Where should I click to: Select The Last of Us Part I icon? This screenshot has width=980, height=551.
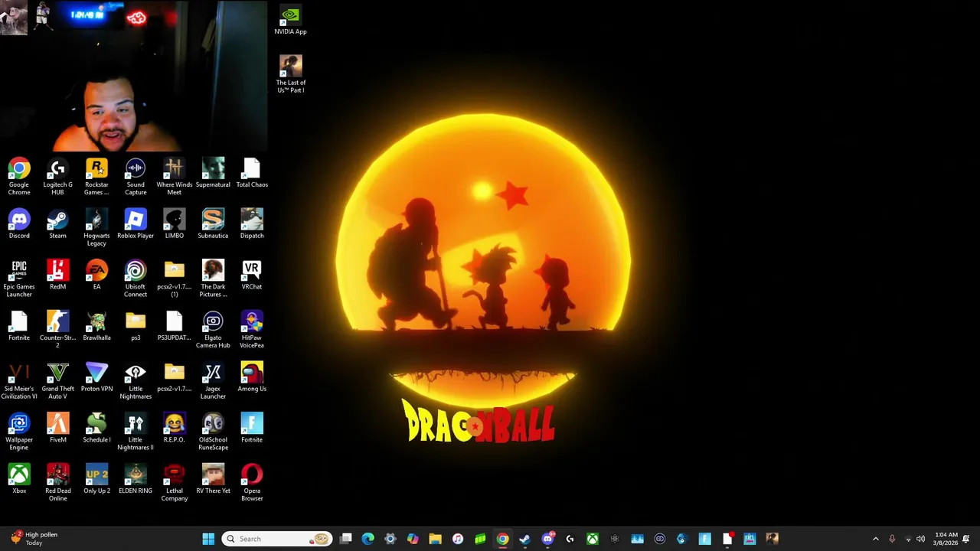click(x=290, y=74)
